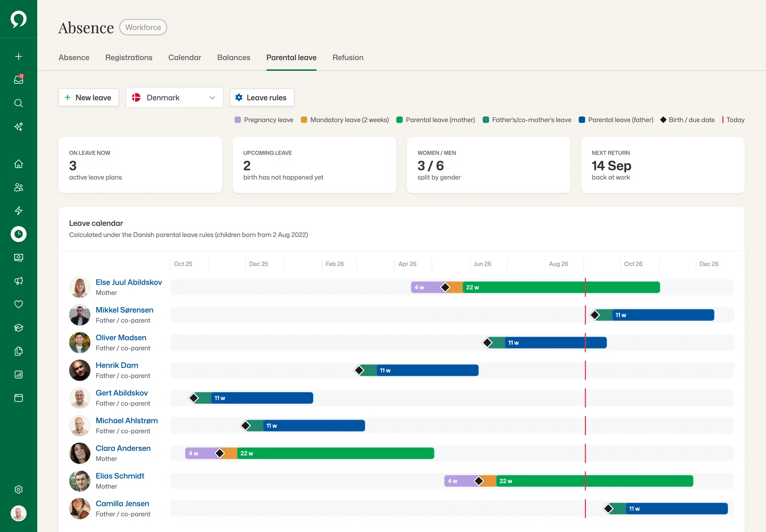Click Elias Schmidt's 22 w parental leave bar

coord(595,481)
